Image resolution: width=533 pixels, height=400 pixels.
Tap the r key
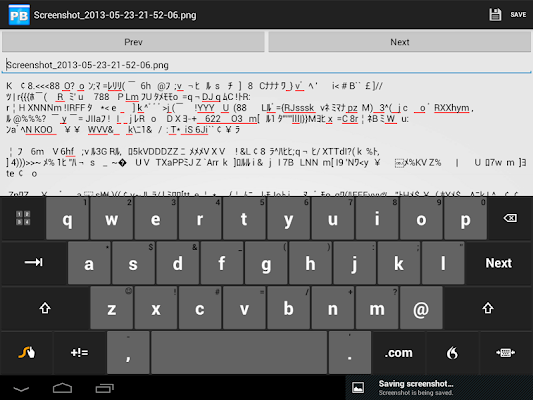(x=200, y=219)
